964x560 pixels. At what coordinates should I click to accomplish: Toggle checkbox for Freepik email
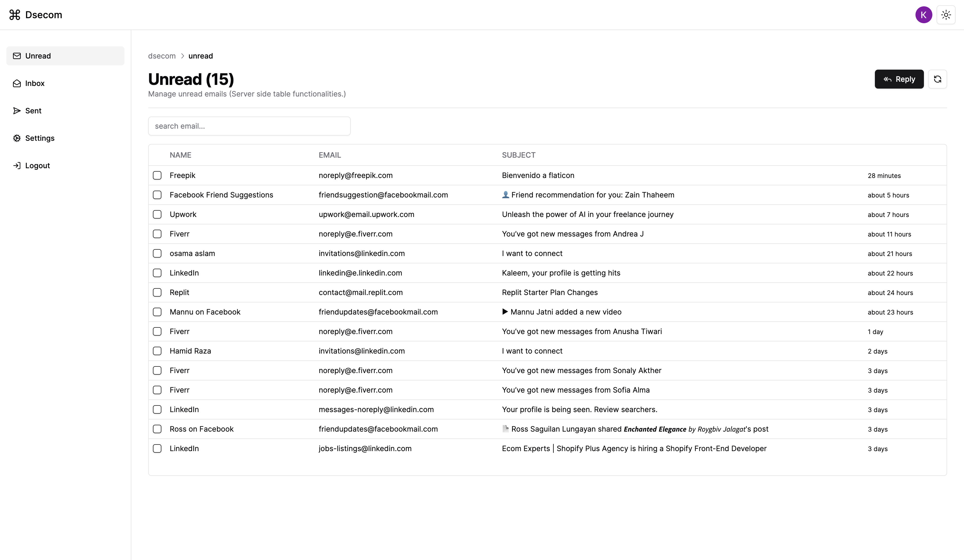click(x=157, y=175)
